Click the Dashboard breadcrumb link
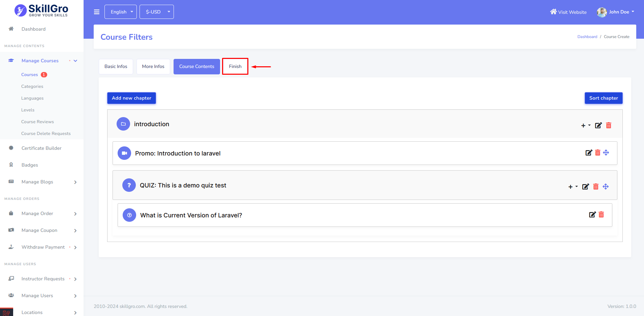The width and height of the screenshot is (644, 316). (x=587, y=37)
